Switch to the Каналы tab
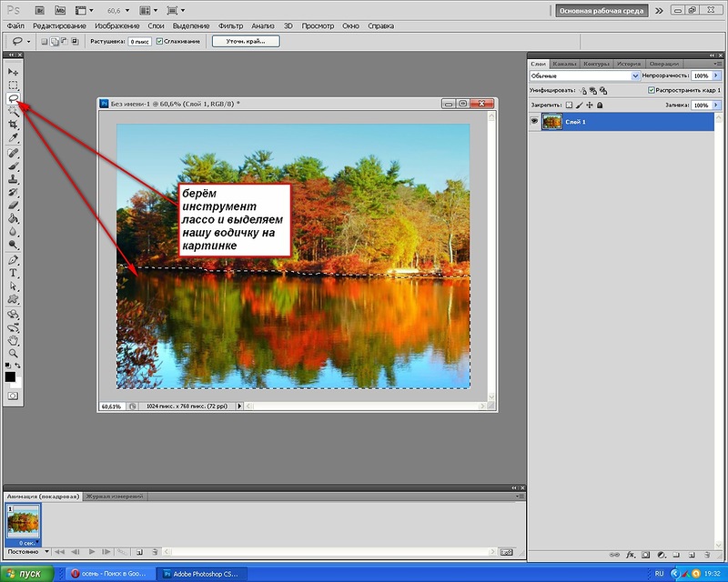Image resolution: width=728 pixels, height=582 pixels. (564, 64)
